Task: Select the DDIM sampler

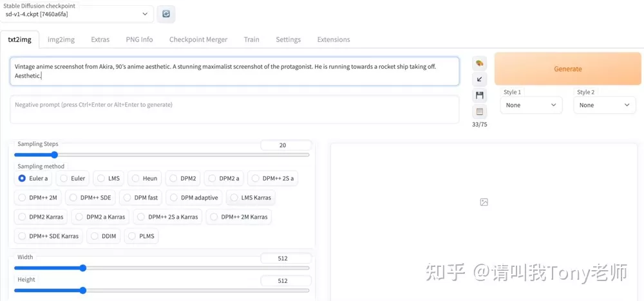Action: point(104,236)
